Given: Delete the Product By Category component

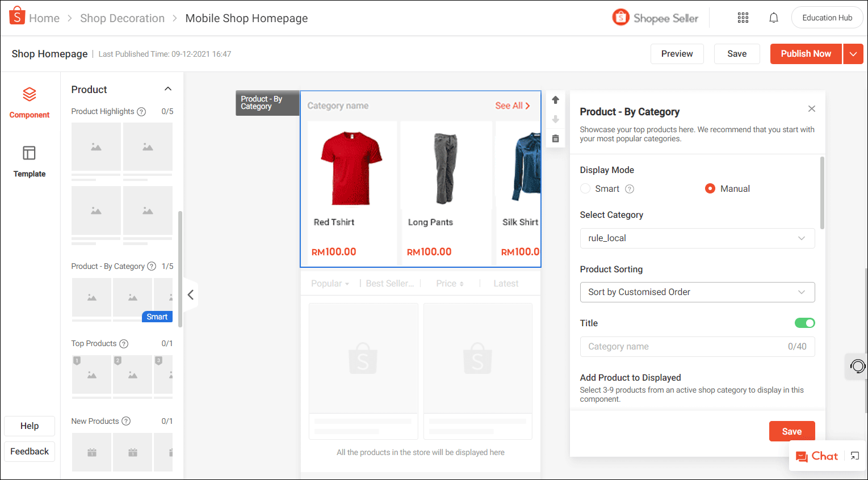Looking at the screenshot, I should point(555,138).
